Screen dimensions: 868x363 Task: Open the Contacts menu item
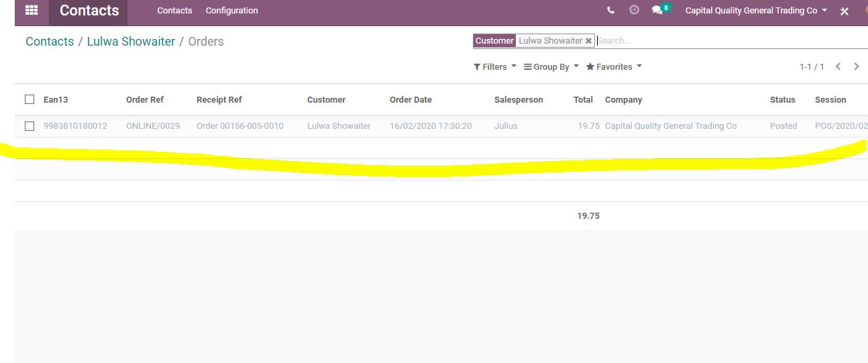pyautogui.click(x=174, y=11)
